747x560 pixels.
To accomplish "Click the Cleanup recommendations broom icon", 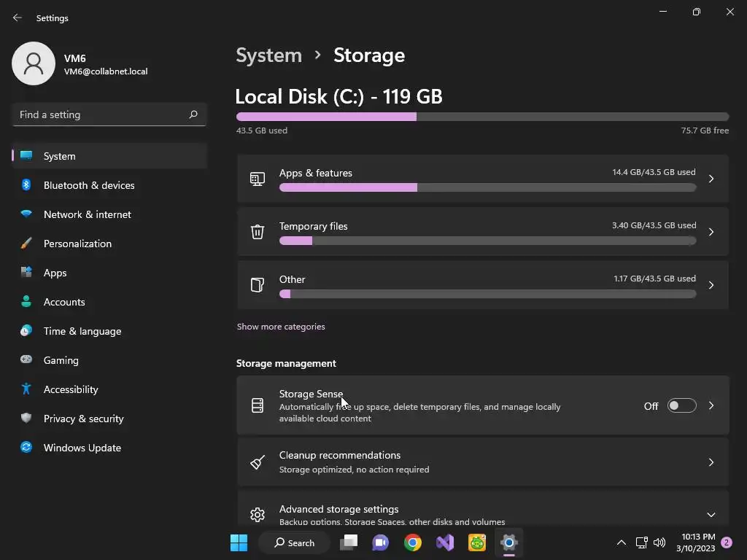I will pos(258,462).
